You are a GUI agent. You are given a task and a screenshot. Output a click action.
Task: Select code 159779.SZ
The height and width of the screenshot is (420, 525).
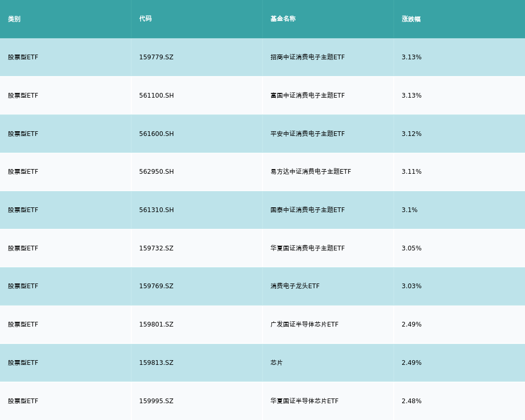coord(156,57)
